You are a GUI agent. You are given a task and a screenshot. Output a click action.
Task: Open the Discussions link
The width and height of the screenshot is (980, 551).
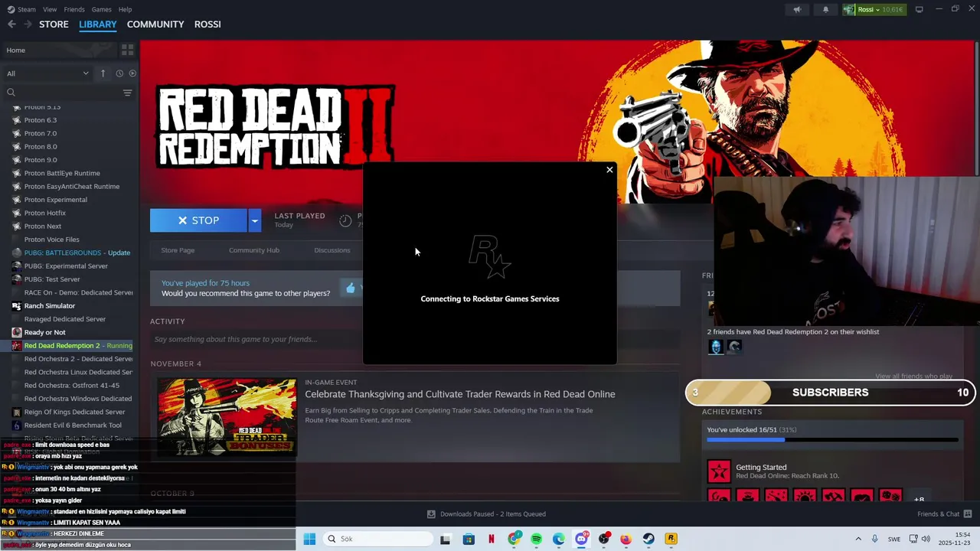tap(332, 250)
